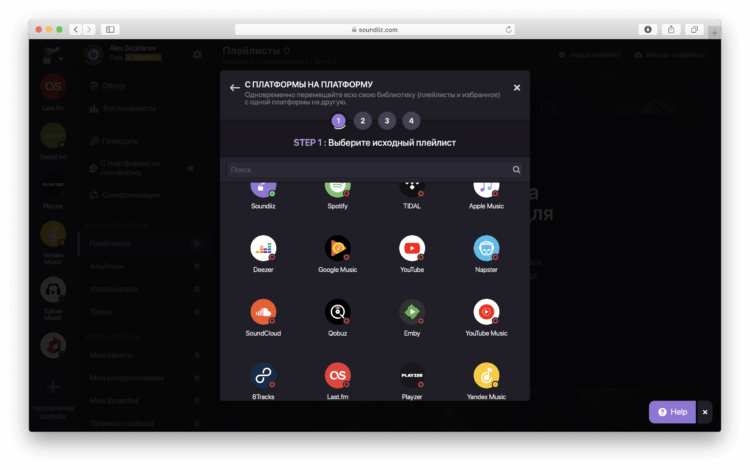750x470 pixels.
Task: Select Qobuz platform icon
Action: (338, 312)
